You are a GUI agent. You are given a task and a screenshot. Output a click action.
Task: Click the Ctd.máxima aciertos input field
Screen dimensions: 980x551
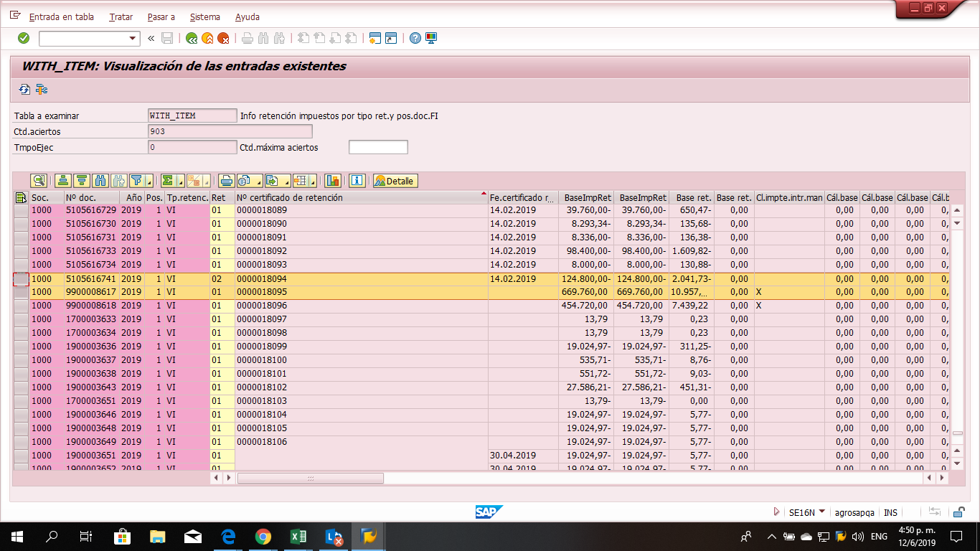pos(378,147)
